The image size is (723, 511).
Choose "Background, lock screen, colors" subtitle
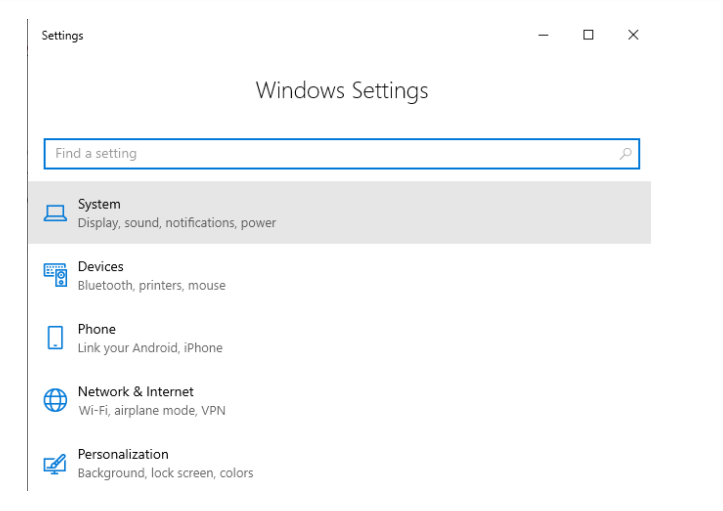pos(166,473)
